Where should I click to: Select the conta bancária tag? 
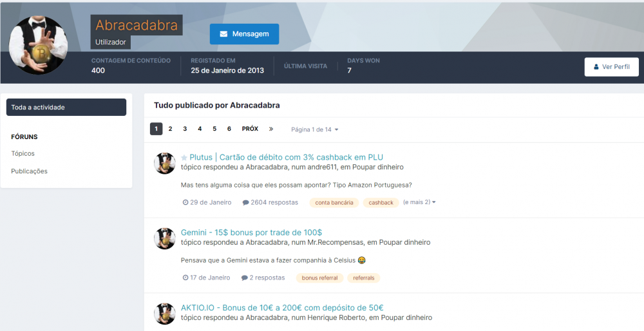334,203
